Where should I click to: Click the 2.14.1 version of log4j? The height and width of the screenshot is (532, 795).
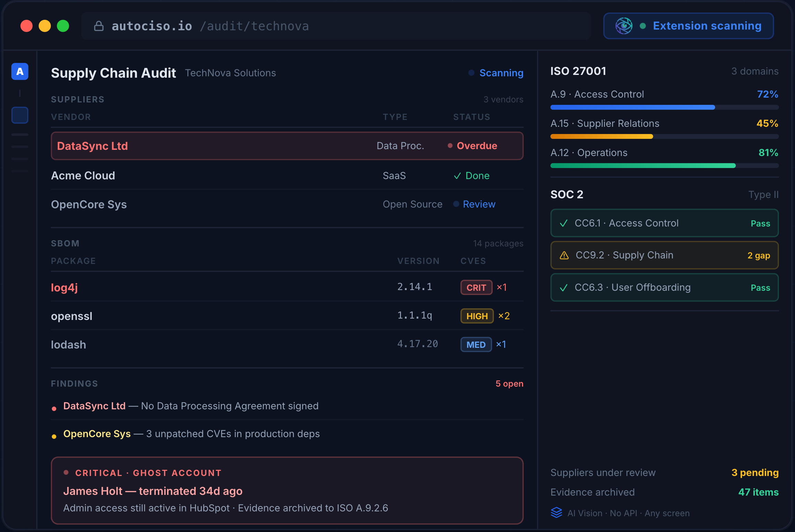click(415, 287)
